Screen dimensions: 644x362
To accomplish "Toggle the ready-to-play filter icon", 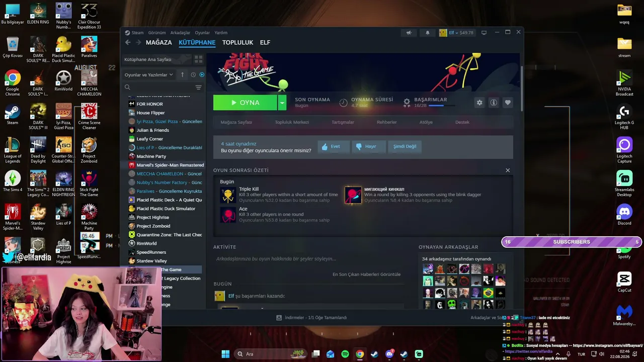I will 202,75.
